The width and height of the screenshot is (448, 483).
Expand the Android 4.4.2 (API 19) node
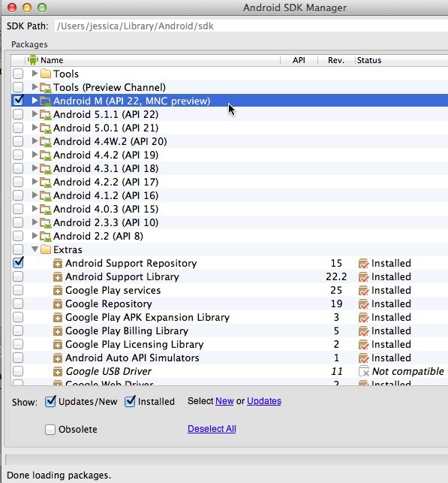click(x=35, y=155)
